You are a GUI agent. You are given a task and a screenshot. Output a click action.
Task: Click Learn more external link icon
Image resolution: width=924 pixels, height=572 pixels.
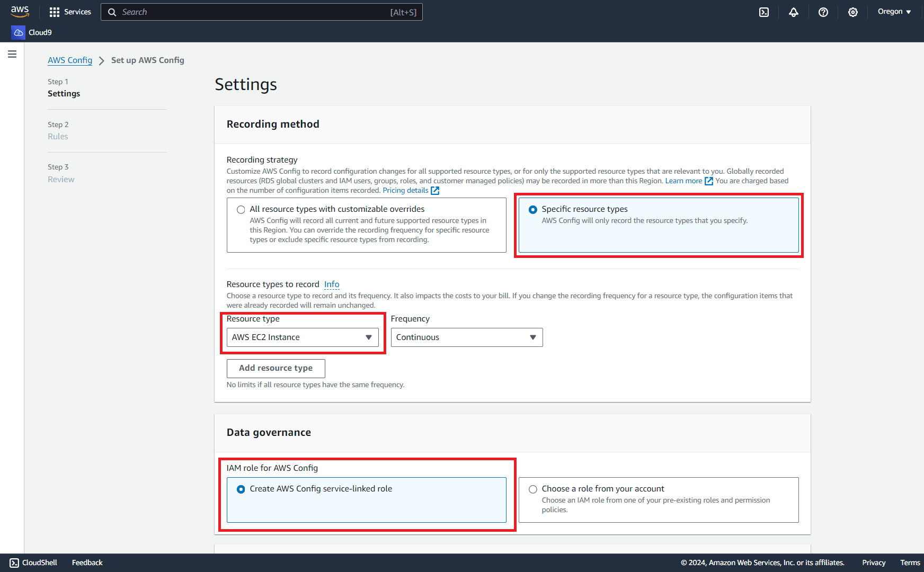708,181
